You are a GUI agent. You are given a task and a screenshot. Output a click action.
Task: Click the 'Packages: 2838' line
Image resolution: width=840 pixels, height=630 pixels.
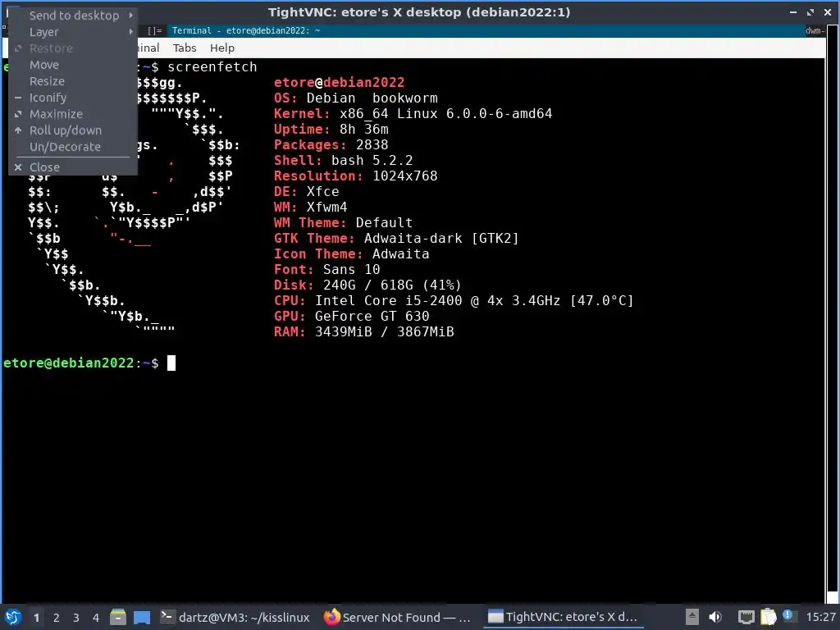331,144
